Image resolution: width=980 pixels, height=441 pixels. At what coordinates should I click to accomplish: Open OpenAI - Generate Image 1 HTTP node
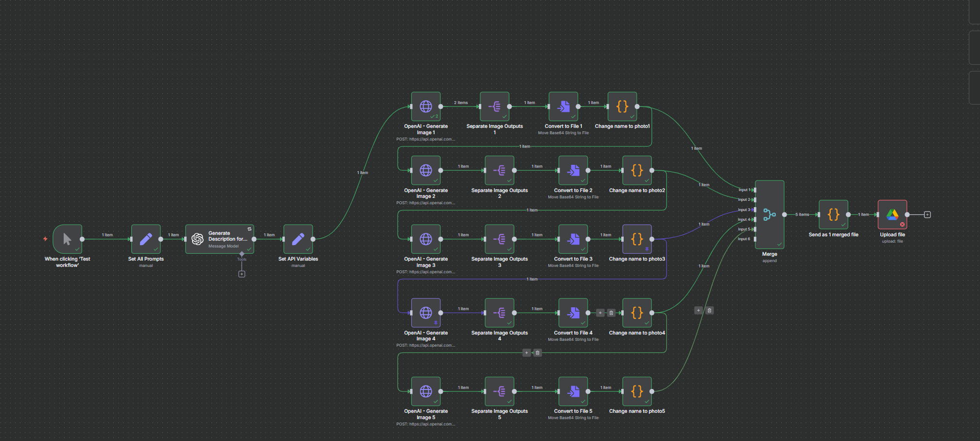click(x=426, y=106)
